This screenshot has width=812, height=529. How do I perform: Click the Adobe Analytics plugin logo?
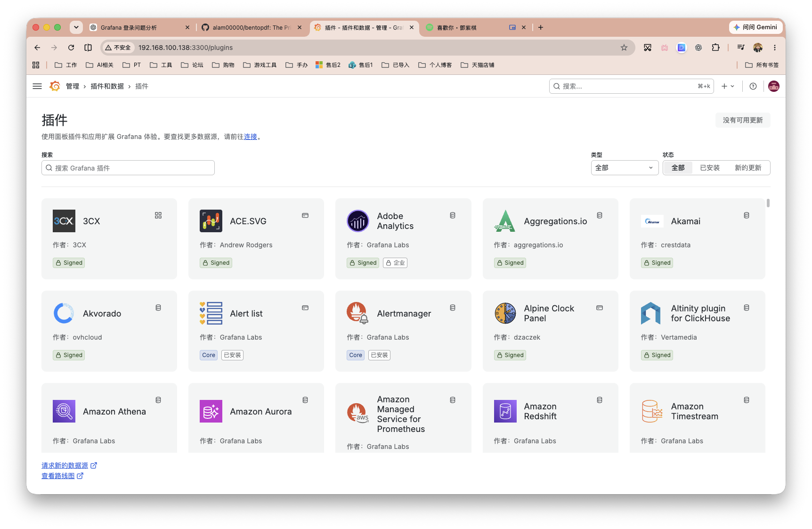coord(358,221)
